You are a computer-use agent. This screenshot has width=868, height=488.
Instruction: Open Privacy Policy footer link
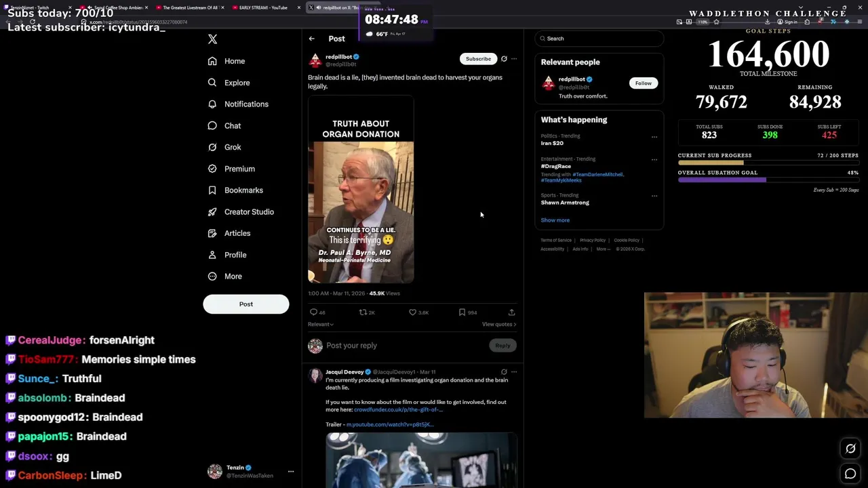tap(593, 241)
